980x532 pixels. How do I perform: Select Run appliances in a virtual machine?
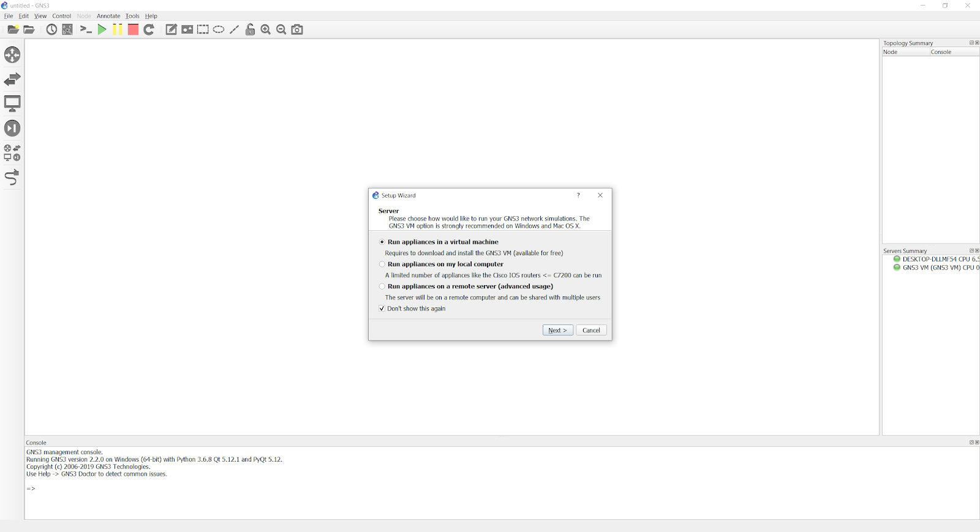click(x=439, y=242)
